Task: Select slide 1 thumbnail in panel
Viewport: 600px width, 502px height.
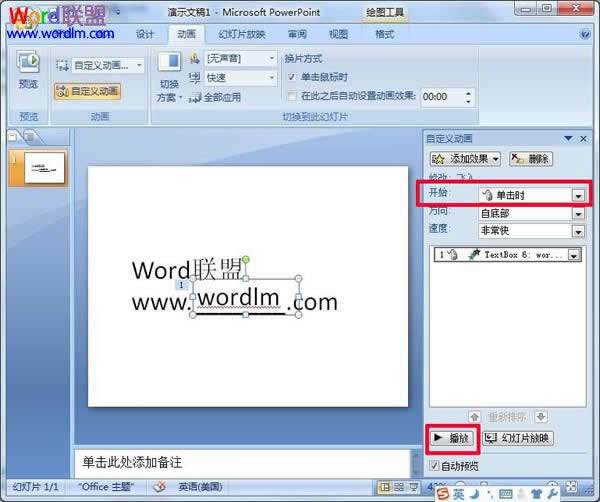Action: tap(44, 168)
